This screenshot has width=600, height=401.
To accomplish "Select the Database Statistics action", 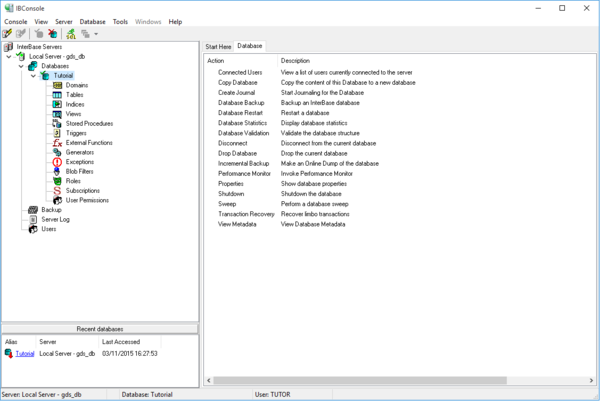I will [242, 123].
